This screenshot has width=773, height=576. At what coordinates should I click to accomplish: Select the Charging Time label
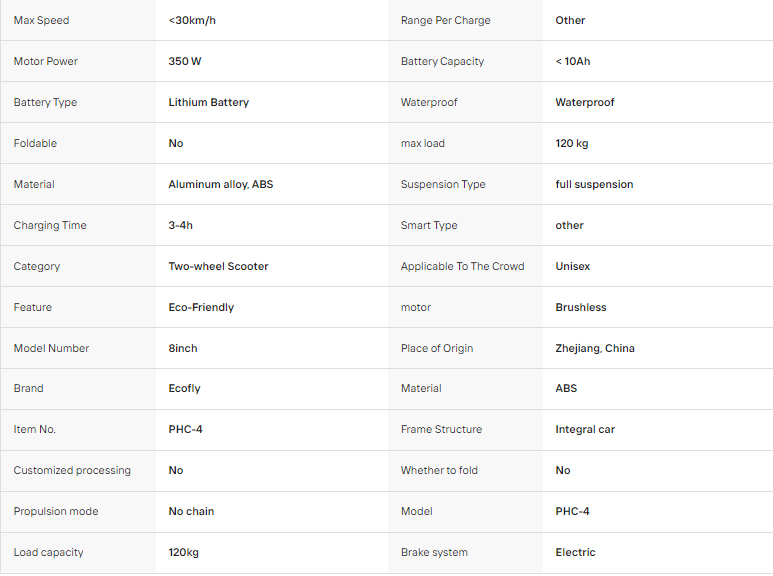point(50,225)
